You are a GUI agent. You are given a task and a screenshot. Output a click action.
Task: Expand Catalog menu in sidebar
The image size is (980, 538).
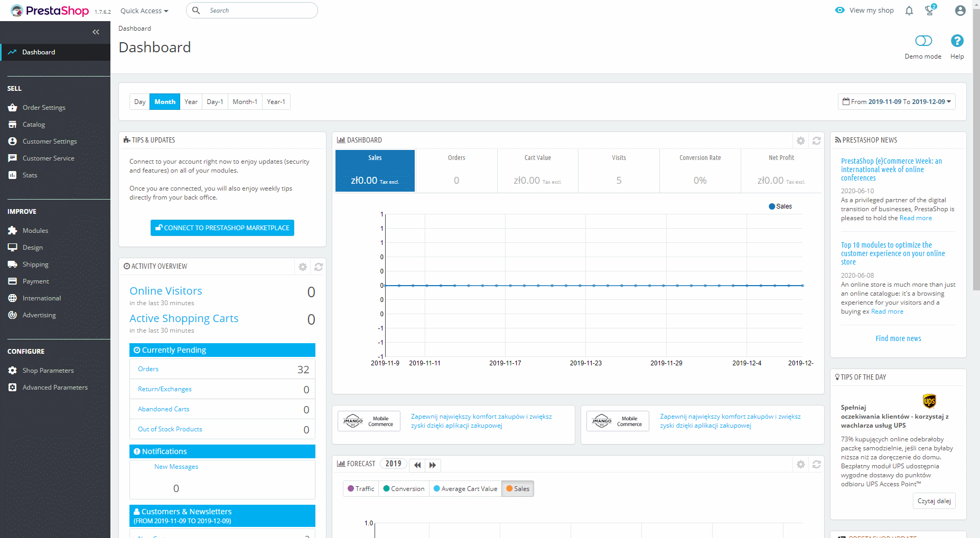click(34, 125)
